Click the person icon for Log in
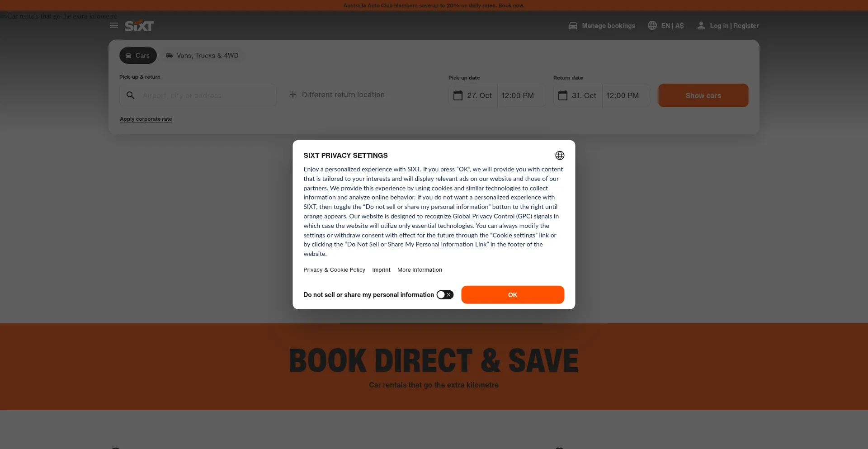This screenshot has height=449, width=868. (701, 26)
